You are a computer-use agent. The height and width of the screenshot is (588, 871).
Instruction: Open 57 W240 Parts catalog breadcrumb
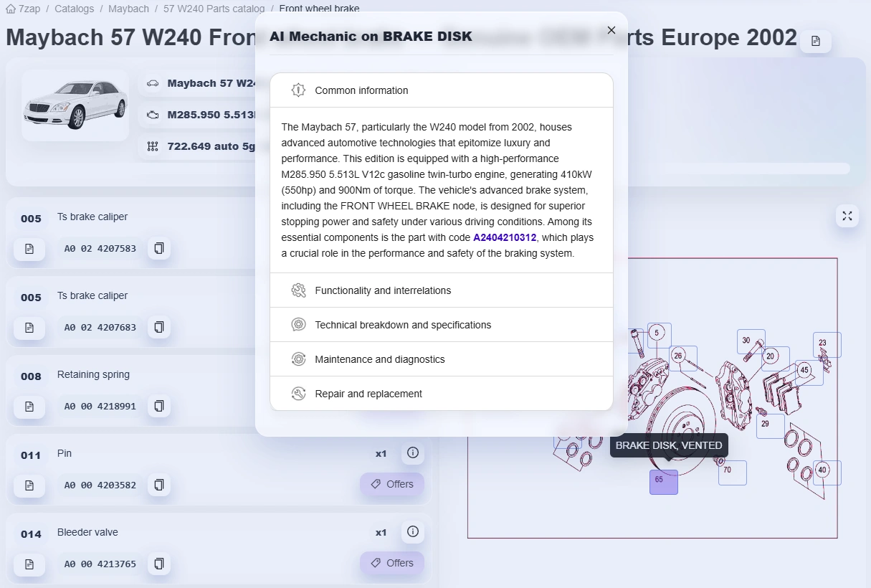pos(214,9)
